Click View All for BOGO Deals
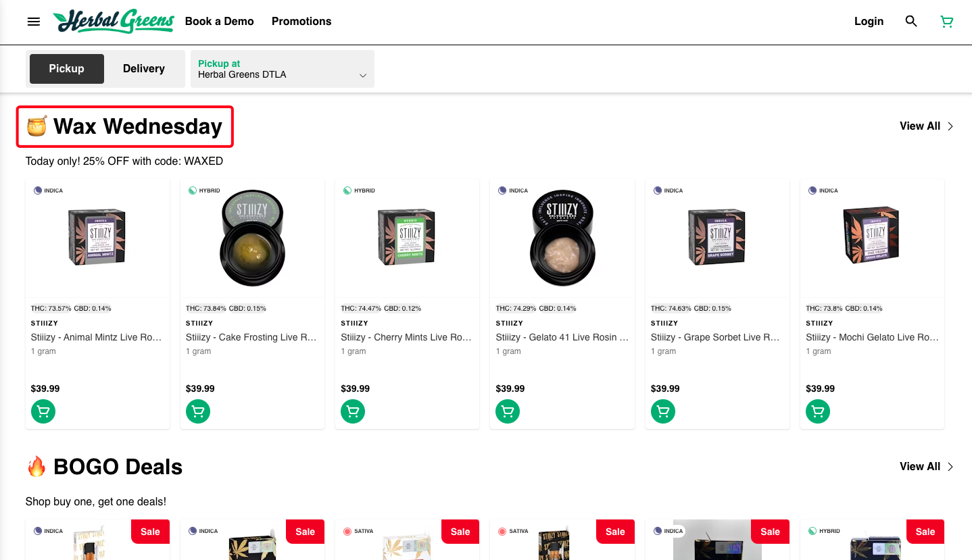This screenshot has width=972, height=560. (x=927, y=467)
